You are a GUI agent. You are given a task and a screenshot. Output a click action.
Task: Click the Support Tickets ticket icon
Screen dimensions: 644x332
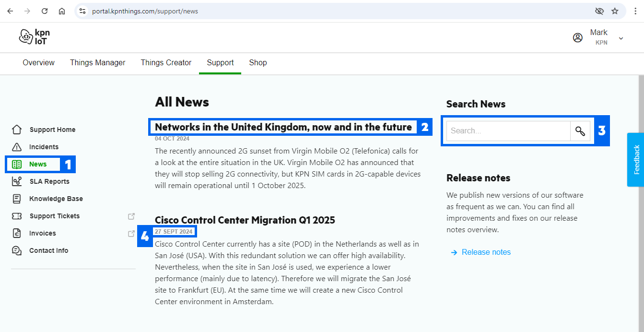(x=17, y=216)
